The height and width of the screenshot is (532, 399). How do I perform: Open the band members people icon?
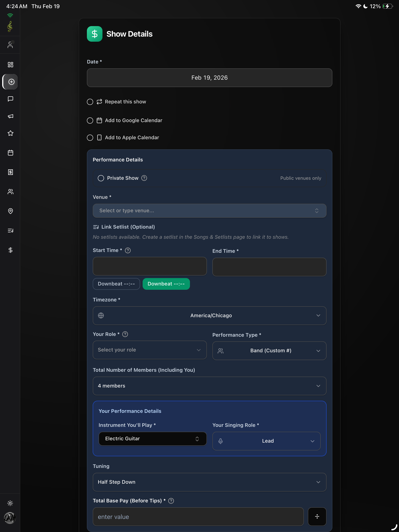10,192
